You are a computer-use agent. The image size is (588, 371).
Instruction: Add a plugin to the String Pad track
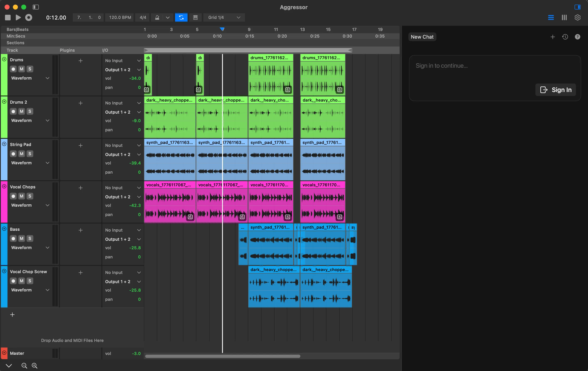(81, 146)
